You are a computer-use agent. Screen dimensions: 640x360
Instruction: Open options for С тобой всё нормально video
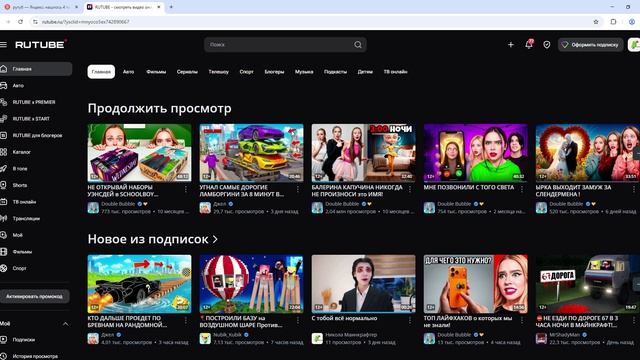pos(410,320)
